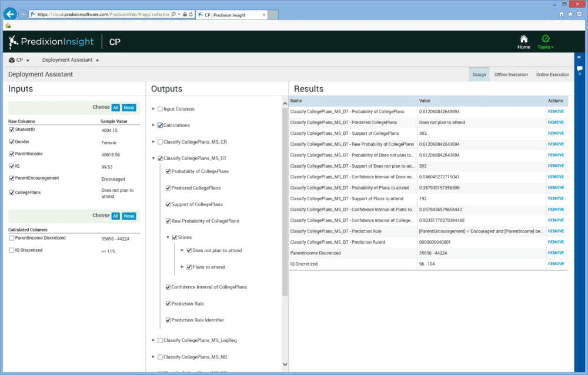Click None for Raw Columns

tap(129, 108)
